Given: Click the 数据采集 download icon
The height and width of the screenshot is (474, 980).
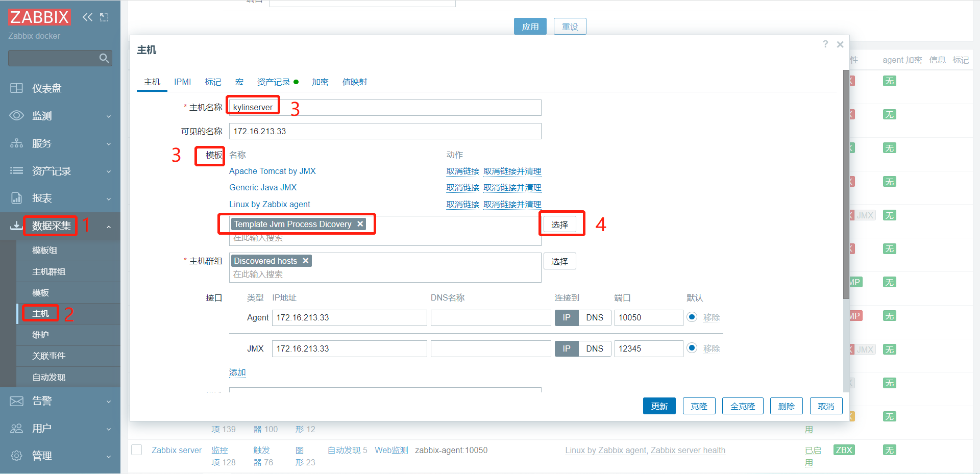Looking at the screenshot, I should pyautogui.click(x=16, y=226).
